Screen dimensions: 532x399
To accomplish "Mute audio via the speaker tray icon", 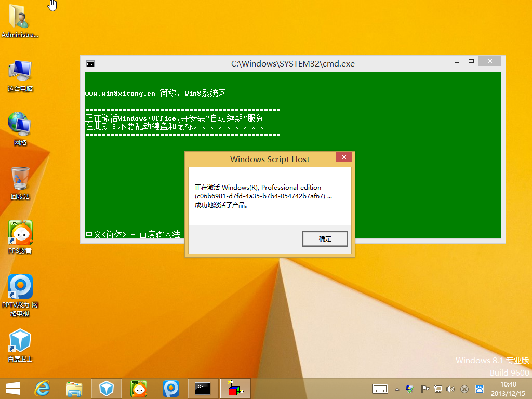I will [450, 389].
